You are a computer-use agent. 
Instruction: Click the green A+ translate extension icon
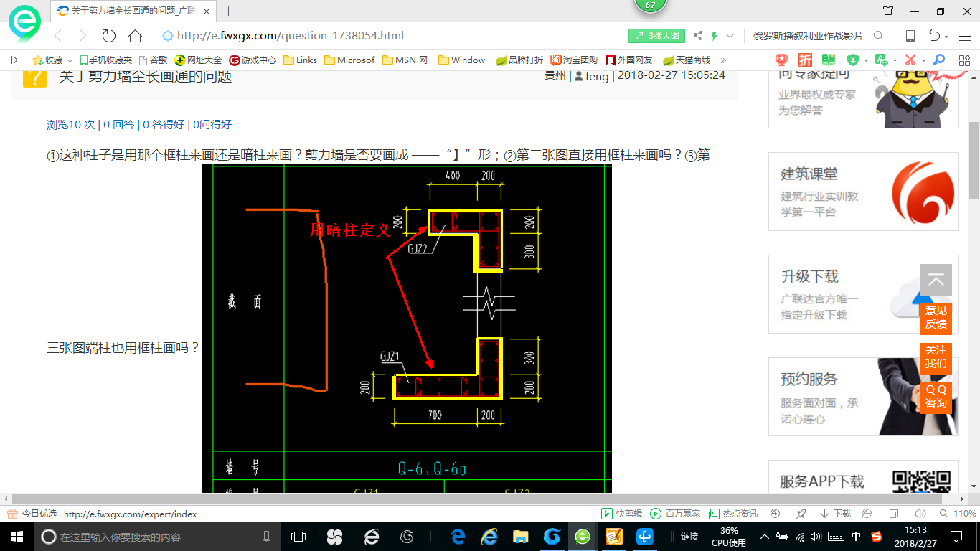[882, 60]
